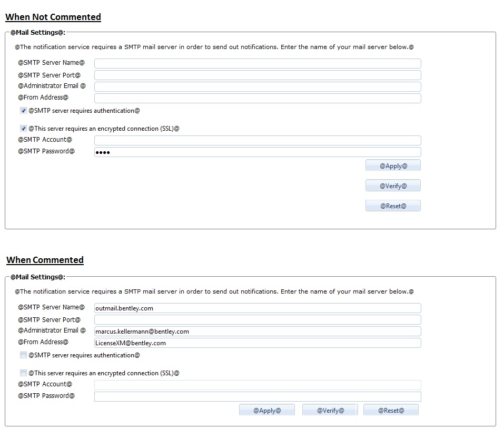
Task: Uncheck the checked encrypted connection (SSL) box
Action: point(24,129)
